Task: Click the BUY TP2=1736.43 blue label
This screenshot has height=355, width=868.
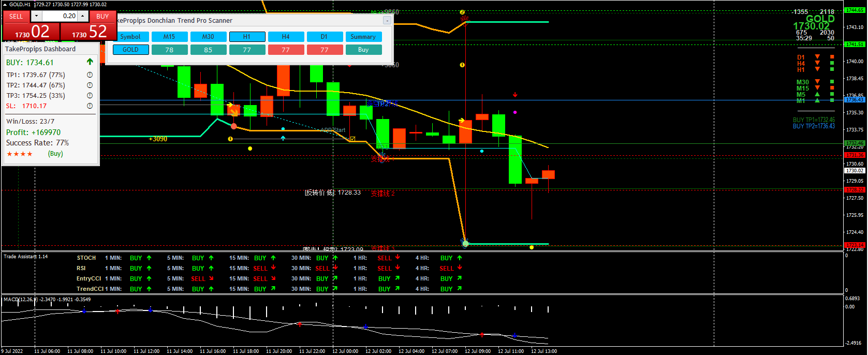Action: (x=814, y=126)
